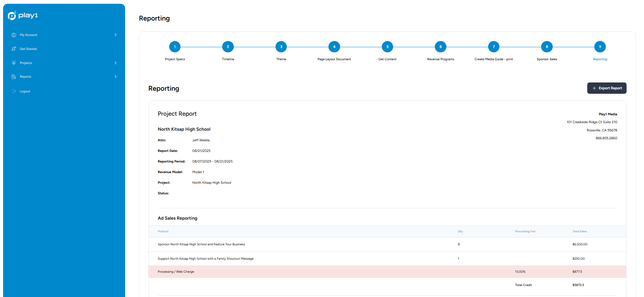This screenshot has height=297, width=644.
Task: Click the Ad Sales Reporting heading
Action: point(177,218)
